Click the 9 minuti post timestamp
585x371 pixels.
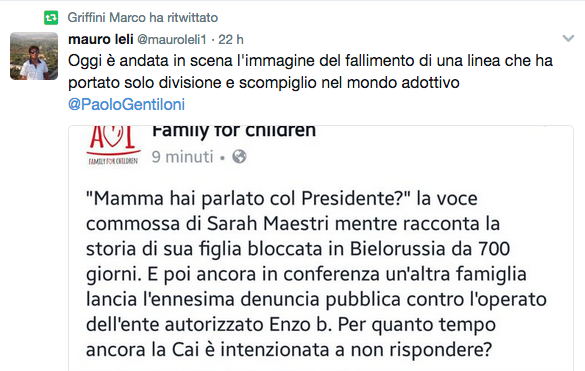pyautogui.click(x=182, y=157)
